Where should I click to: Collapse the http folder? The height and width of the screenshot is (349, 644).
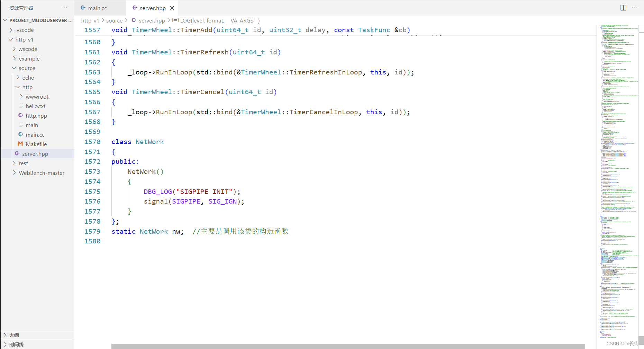coord(18,87)
